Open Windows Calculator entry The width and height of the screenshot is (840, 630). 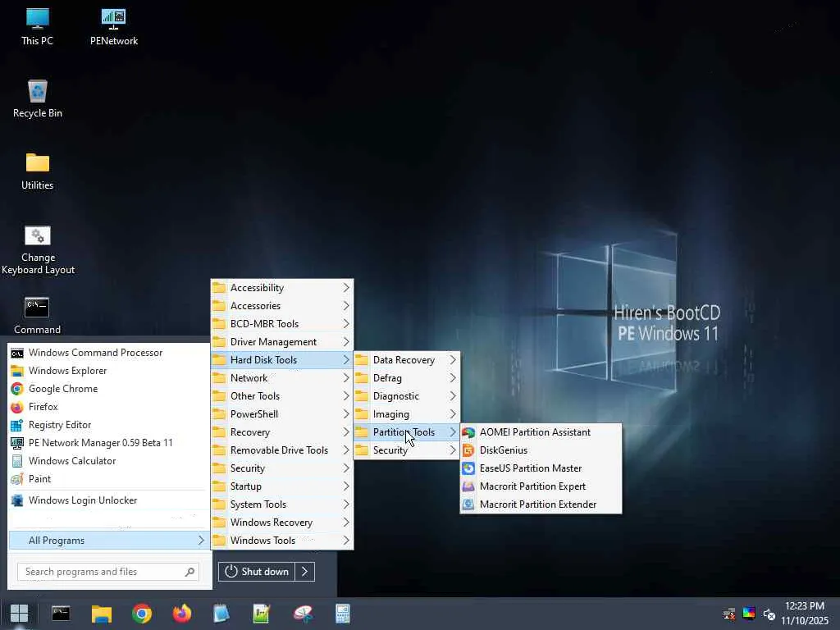tap(109, 461)
